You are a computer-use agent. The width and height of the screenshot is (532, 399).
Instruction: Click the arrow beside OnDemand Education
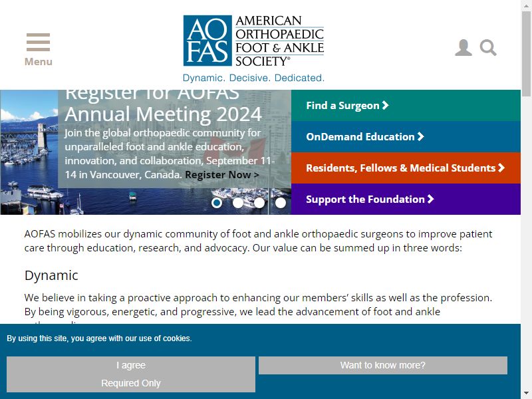[x=421, y=136]
